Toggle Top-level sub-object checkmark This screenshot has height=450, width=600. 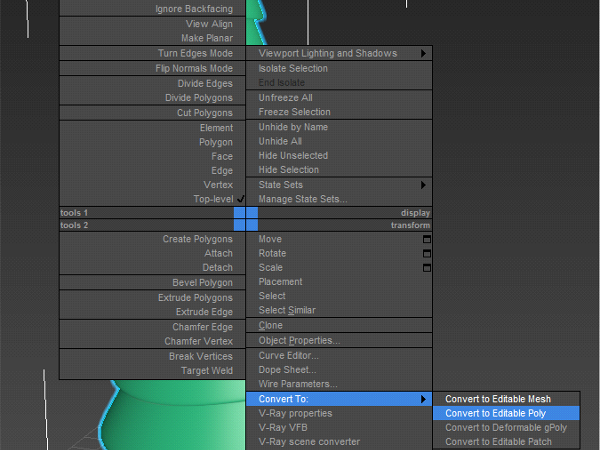[241, 199]
